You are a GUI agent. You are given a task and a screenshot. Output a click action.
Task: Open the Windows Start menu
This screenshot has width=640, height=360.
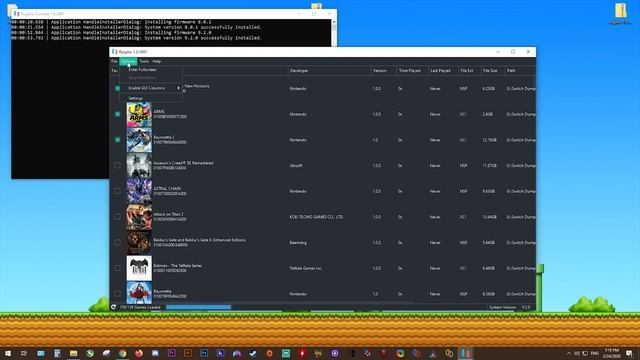[x=8, y=353]
